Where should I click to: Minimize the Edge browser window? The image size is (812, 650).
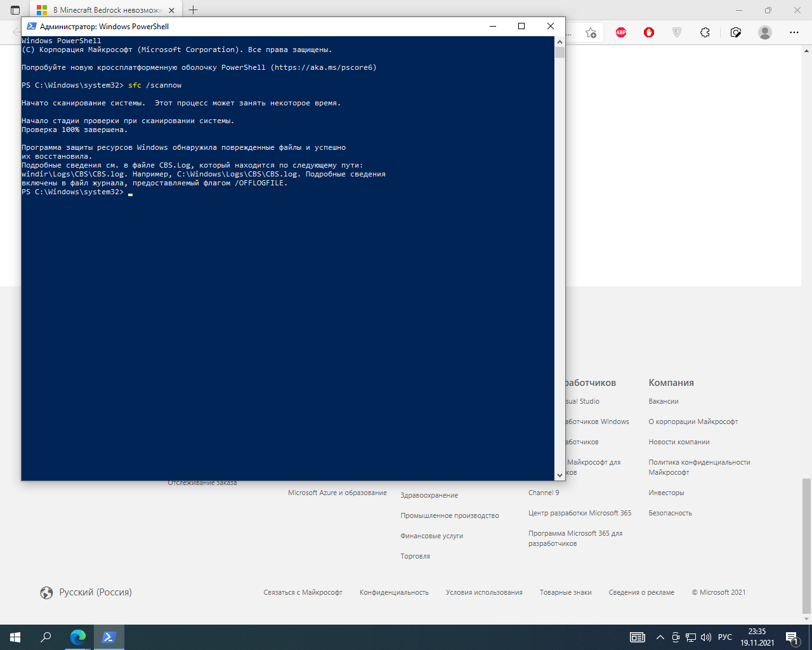coord(739,10)
